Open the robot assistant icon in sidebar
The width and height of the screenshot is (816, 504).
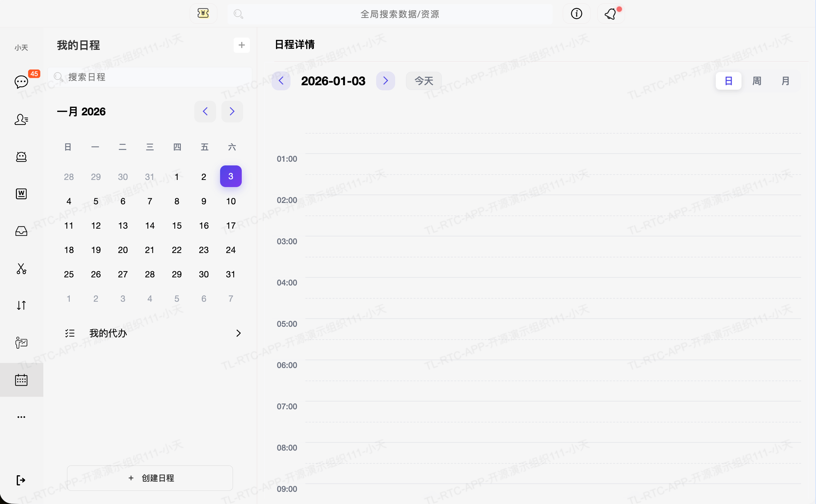click(21, 157)
